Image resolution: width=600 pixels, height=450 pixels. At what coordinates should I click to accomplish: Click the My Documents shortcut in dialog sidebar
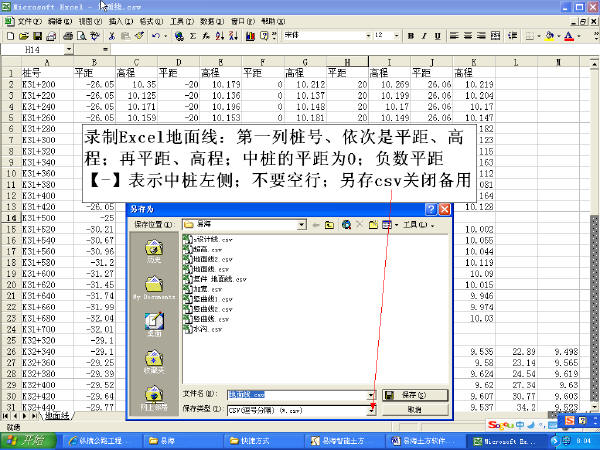pos(154,288)
